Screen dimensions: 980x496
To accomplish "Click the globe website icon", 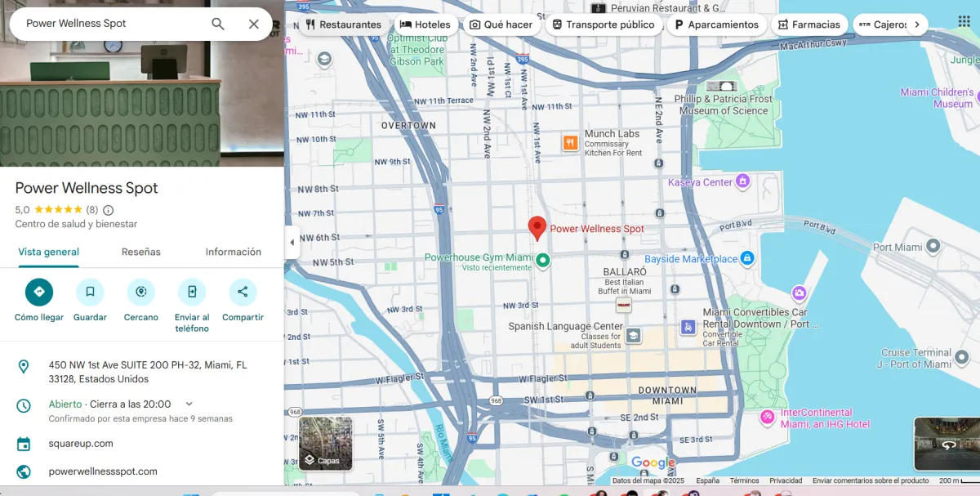I will [x=24, y=471].
